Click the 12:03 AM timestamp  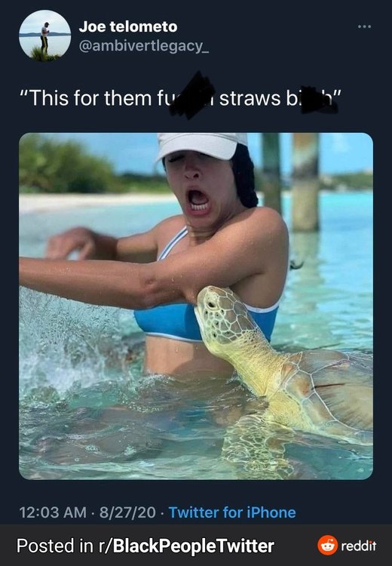coord(53,512)
